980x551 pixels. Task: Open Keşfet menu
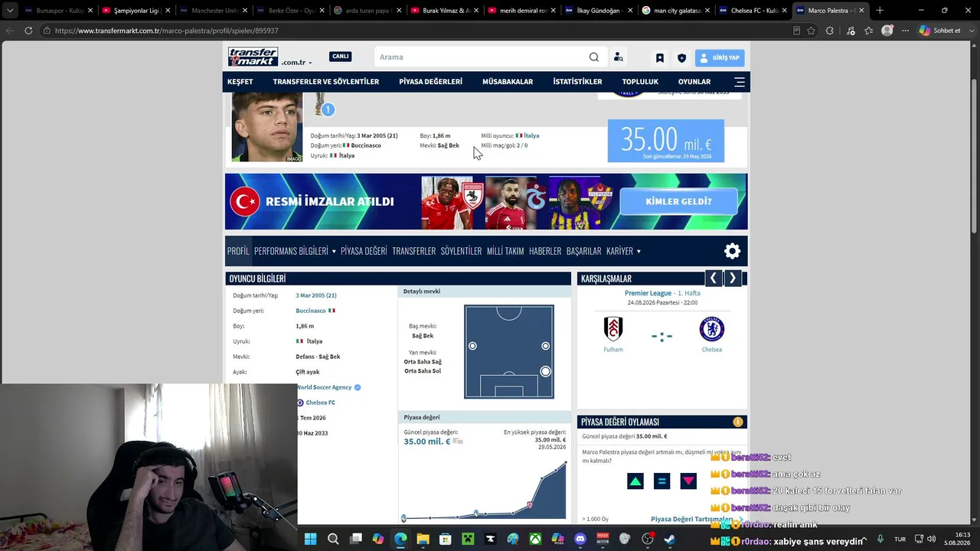click(x=240, y=82)
